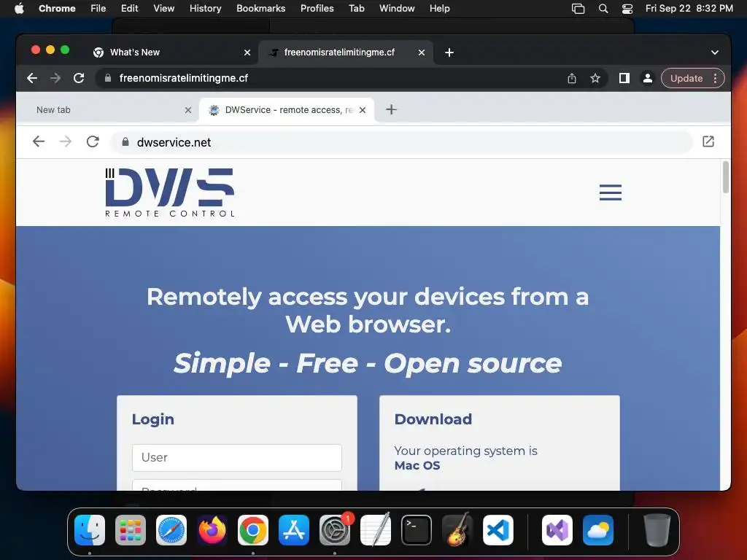Open the Window menu
The height and width of the screenshot is (560, 747).
[x=397, y=9]
